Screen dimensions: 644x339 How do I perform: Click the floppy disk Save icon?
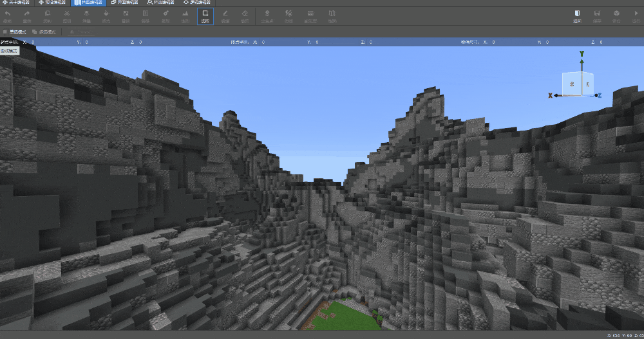597,15
